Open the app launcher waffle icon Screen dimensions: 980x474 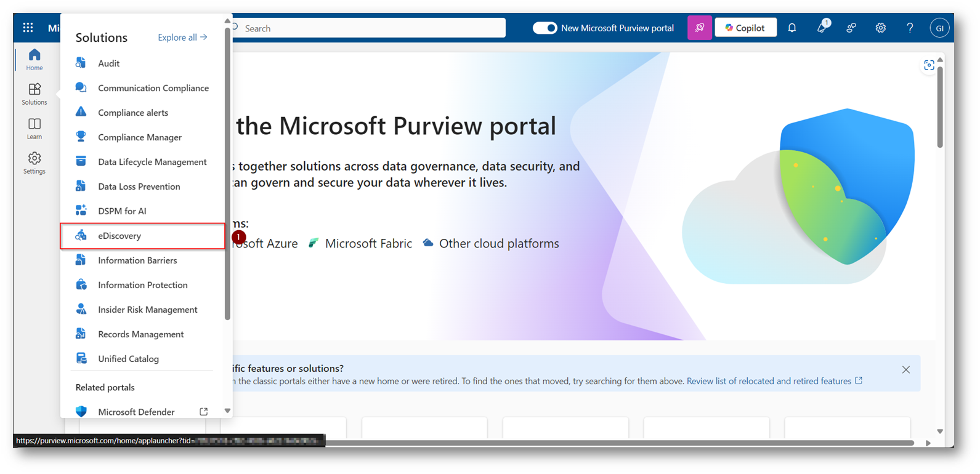28,28
